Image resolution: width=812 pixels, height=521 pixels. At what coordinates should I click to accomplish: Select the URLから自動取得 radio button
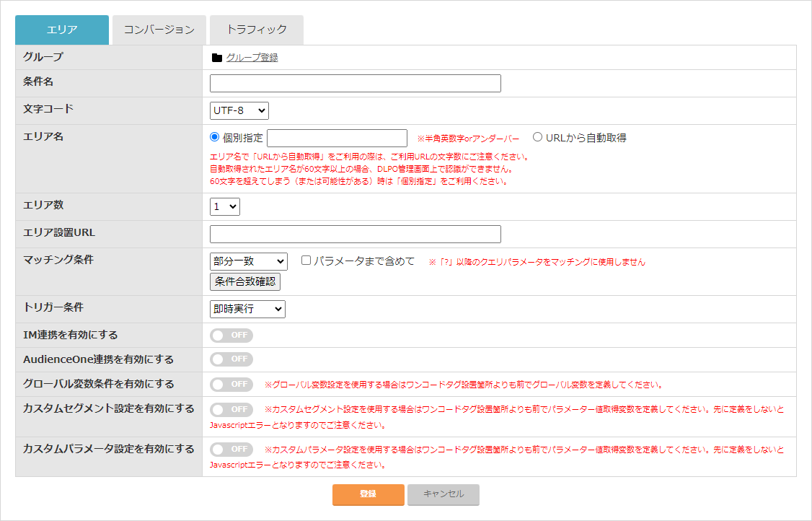(x=537, y=137)
